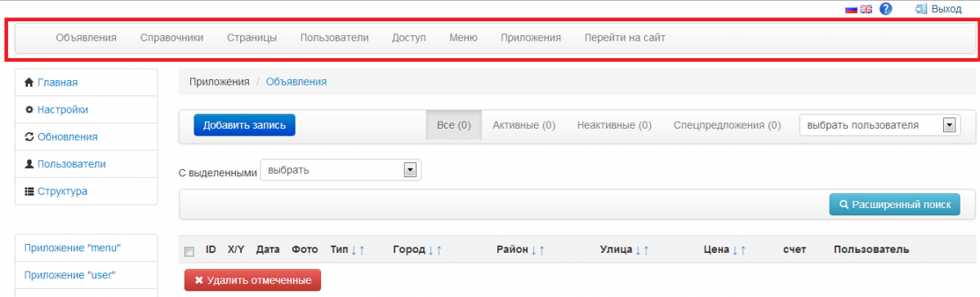Click Объявления link in breadcrumb
The image size is (980, 297).
pos(296,82)
